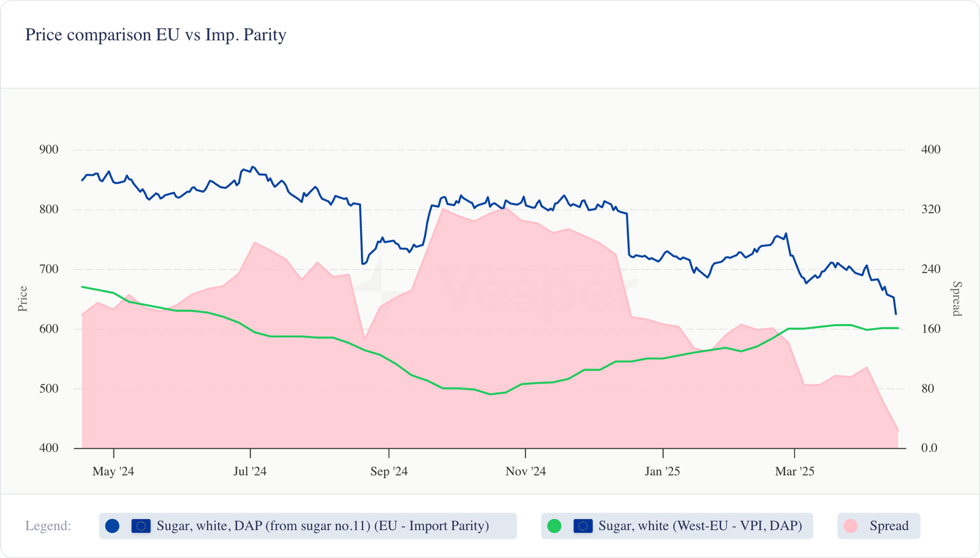Viewport: 980px width, 558px height.
Task: Click the May '24 x-axis label
Action: pyautogui.click(x=113, y=472)
